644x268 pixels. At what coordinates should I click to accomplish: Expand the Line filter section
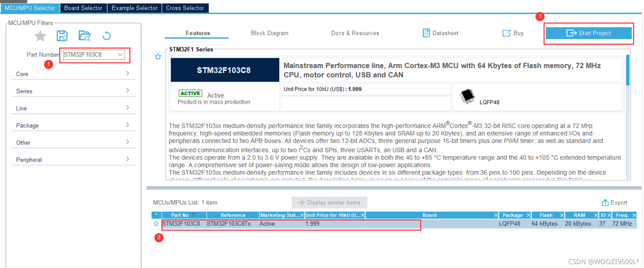click(73, 108)
